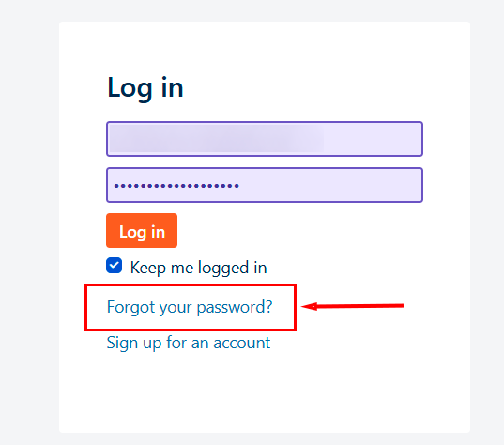This screenshot has width=504, height=445.
Task: Open the Forgot your password? link
Action: [190, 307]
